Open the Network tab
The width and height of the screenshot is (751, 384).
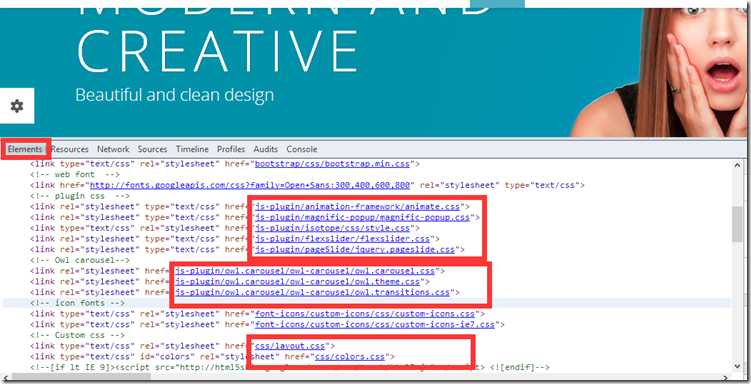(113, 149)
